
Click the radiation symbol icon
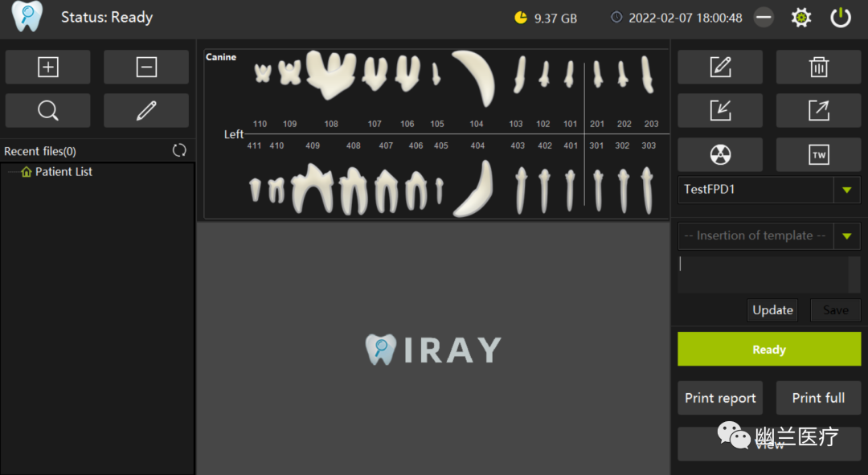[720, 154]
